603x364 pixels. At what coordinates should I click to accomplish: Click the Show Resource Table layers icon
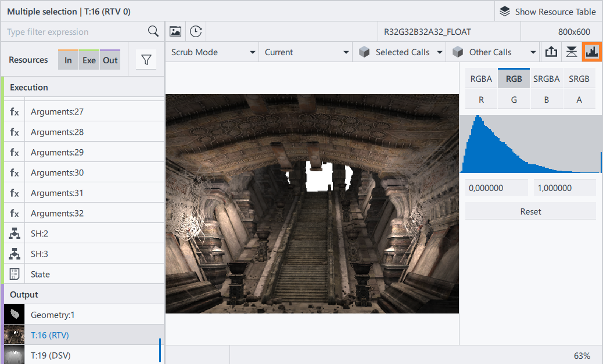(x=505, y=12)
